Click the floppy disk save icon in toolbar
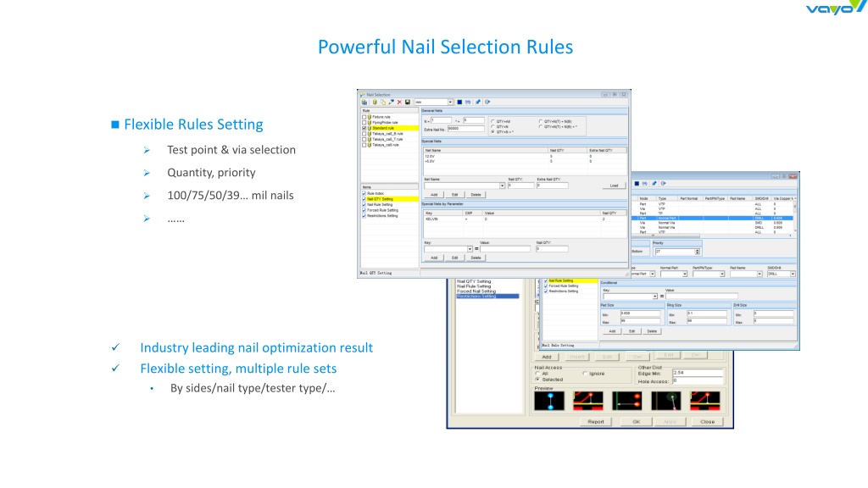Viewport: 868px width, 488px height. [408, 103]
